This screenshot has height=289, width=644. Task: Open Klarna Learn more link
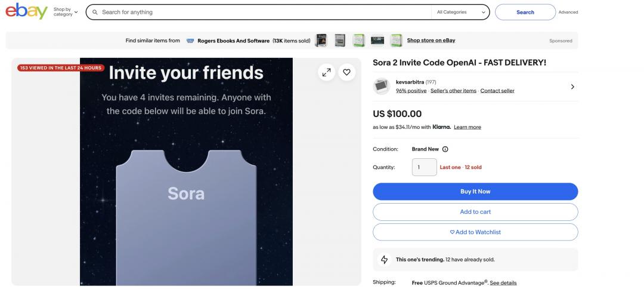click(467, 127)
